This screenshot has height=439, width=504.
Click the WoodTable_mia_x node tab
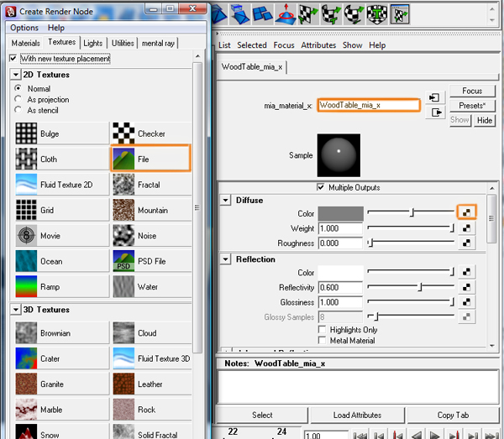pos(252,67)
